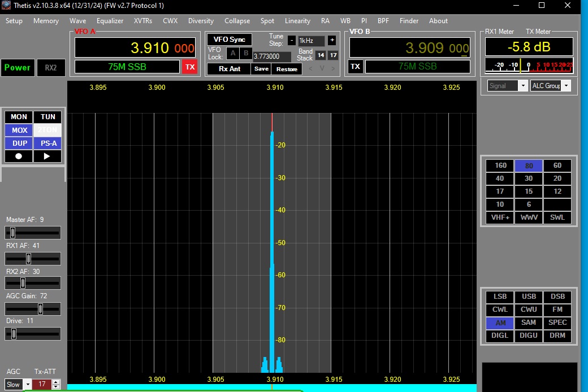Open the About menu

click(x=438, y=21)
